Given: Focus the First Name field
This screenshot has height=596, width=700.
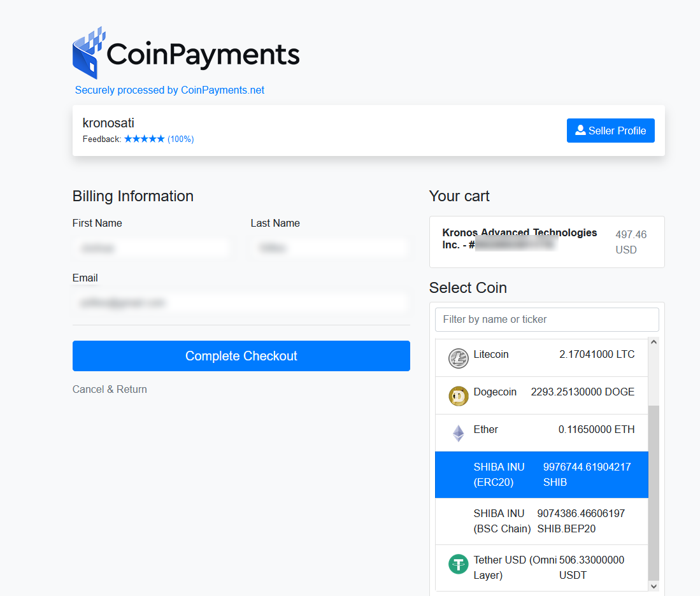Looking at the screenshot, I should 152,248.
